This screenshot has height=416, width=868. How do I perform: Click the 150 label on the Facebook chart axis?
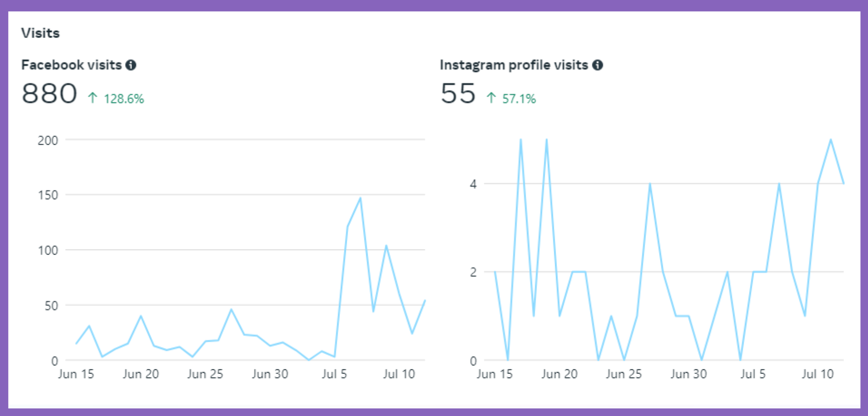point(48,195)
